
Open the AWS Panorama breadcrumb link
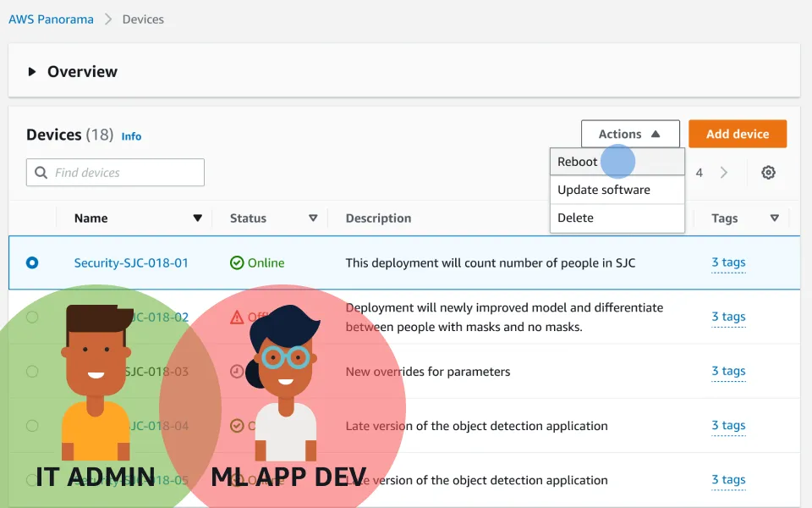click(51, 19)
